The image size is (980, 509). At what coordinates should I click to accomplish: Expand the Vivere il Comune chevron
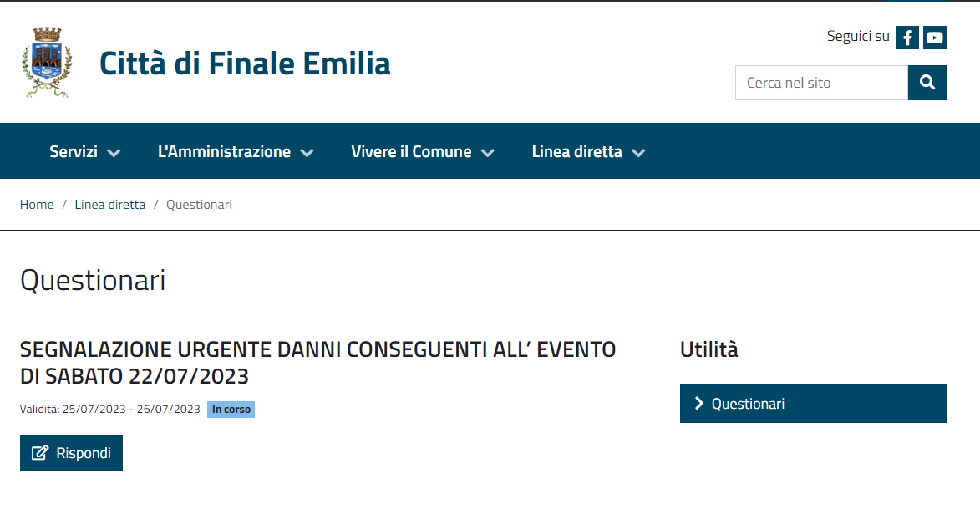(x=488, y=153)
